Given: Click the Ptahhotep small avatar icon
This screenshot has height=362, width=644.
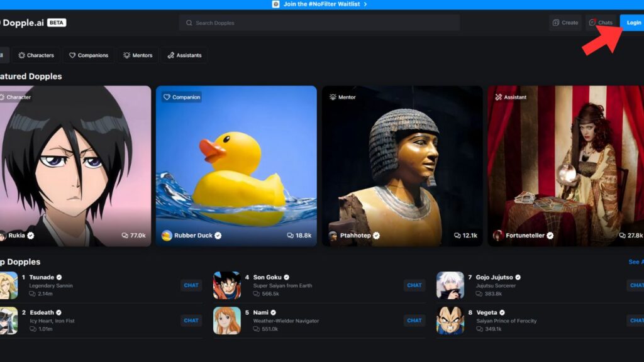Looking at the screenshot, I should (x=333, y=236).
